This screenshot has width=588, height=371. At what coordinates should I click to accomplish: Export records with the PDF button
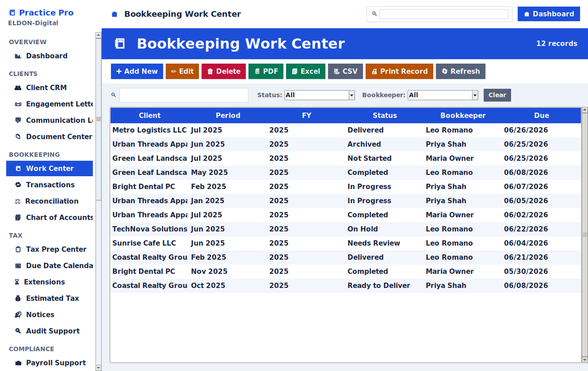266,71
